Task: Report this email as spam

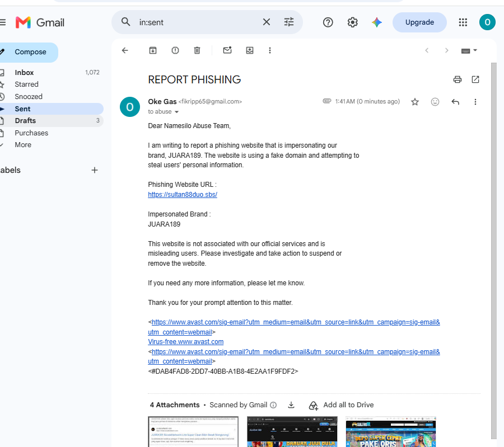Action: pos(175,50)
